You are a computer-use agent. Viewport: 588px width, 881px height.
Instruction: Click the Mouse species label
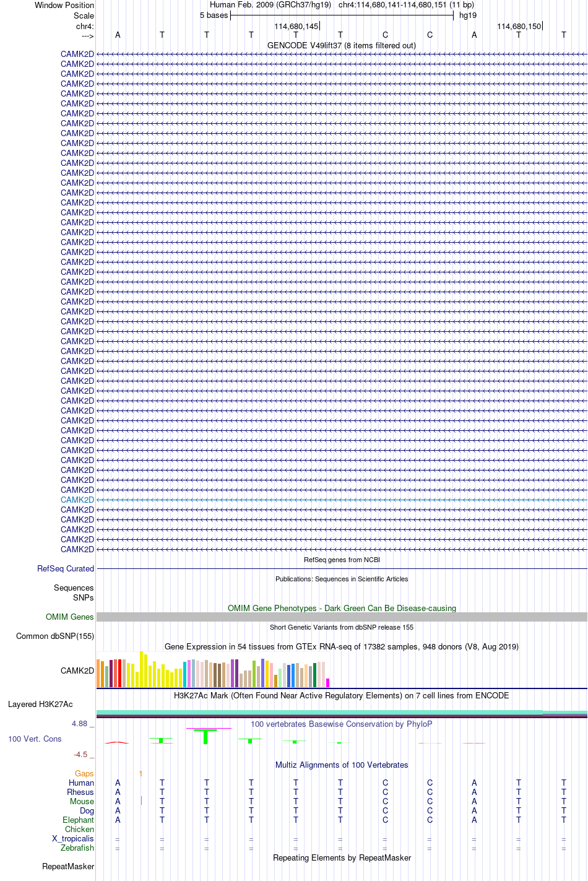(x=82, y=801)
